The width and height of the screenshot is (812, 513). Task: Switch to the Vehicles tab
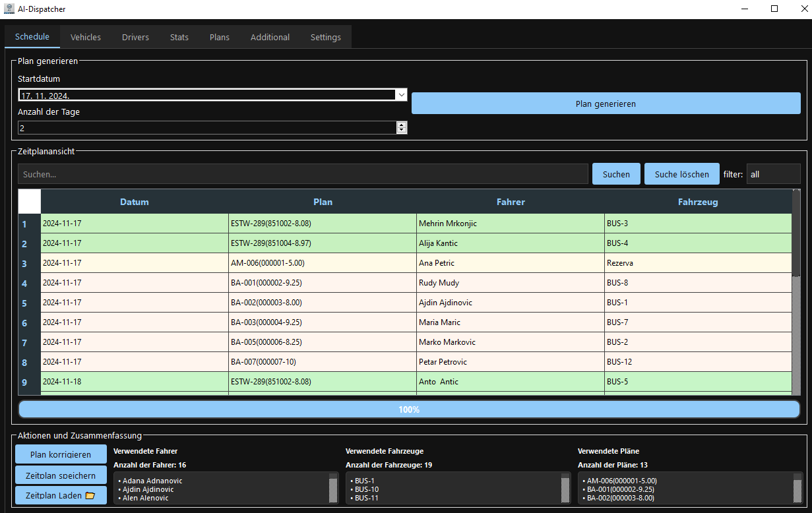click(x=86, y=37)
